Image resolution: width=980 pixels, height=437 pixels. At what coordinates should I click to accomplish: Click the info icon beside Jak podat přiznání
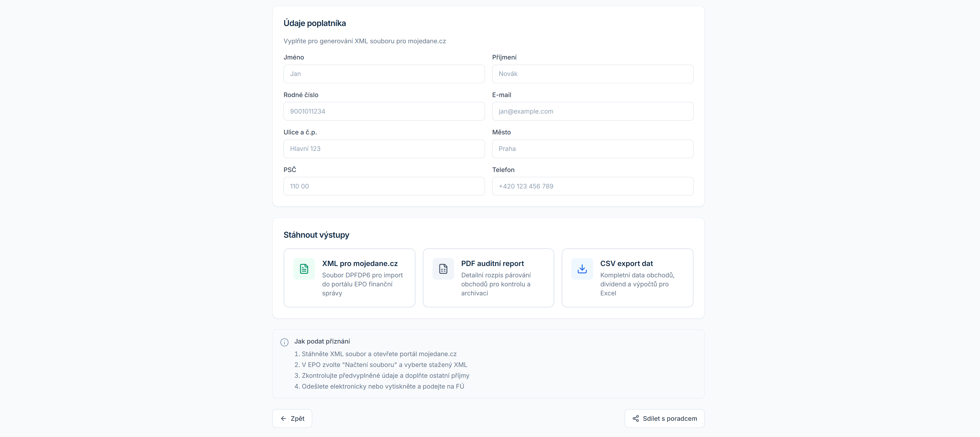coord(284,342)
